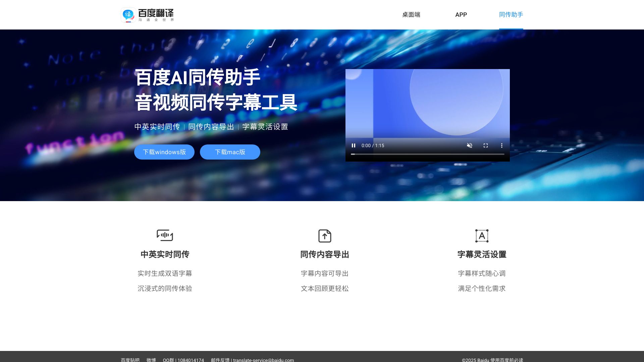644x362 pixels.
Task: Open the 使用百度前必读 footer link
Action: (507, 360)
